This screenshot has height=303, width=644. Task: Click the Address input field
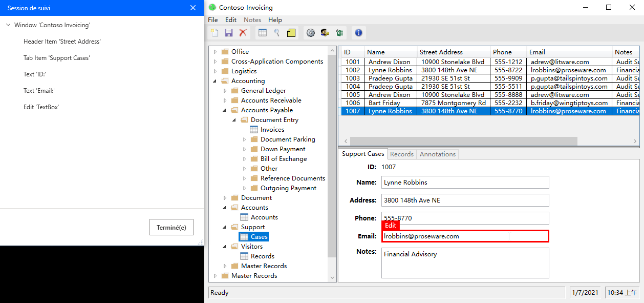pos(465,200)
